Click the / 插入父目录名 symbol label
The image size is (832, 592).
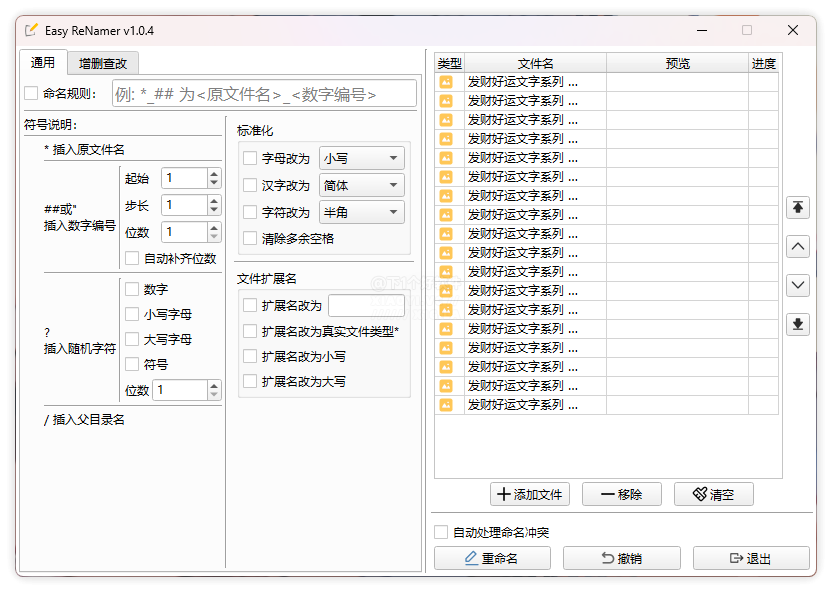click(x=84, y=420)
